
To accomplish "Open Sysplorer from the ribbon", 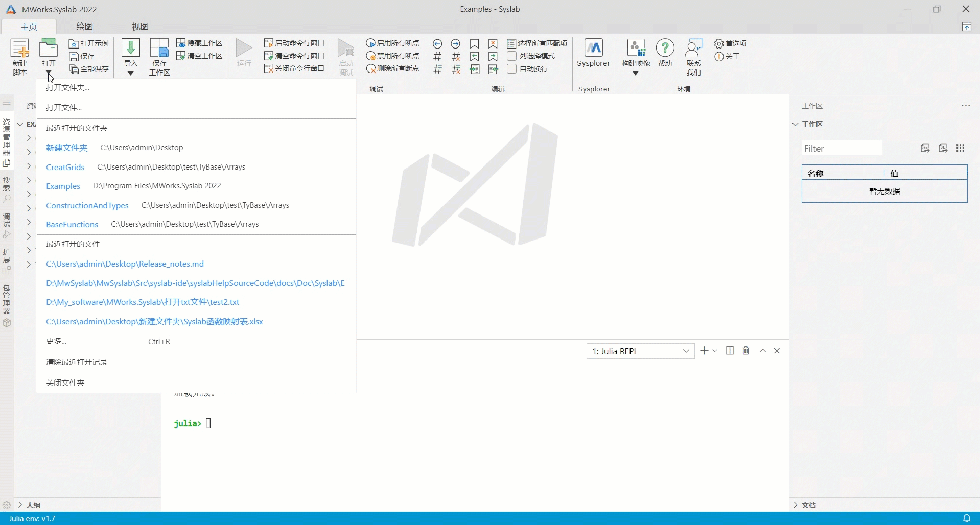I will click(593, 53).
